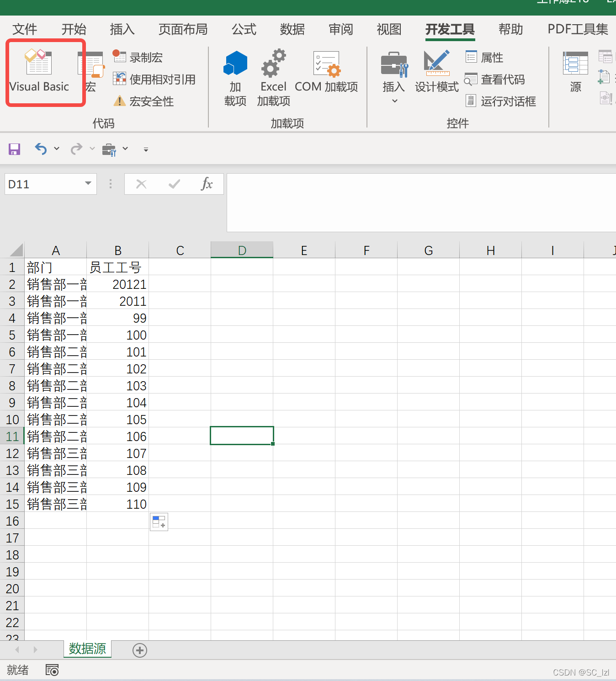Select column H header
Image resolution: width=616 pixels, height=681 pixels.
491,250
